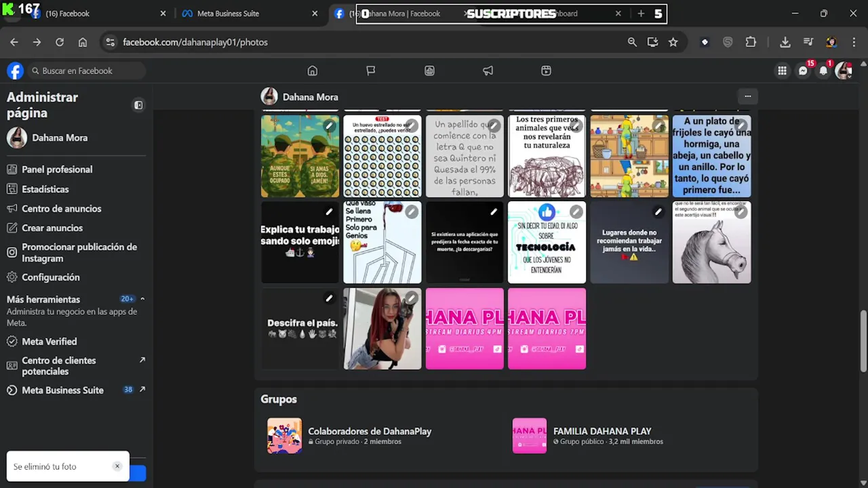Open Chrome downloads icon
Viewport: 868px width, 488px height.
pyautogui.click(x=785, y=42)
